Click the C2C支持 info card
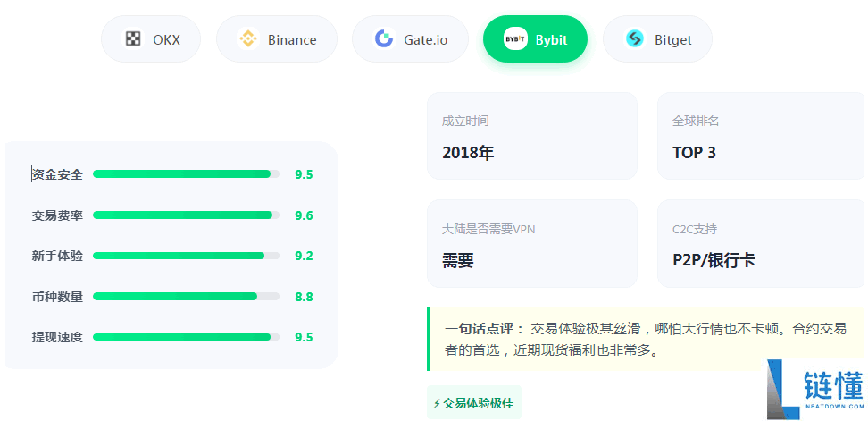 click(x=763, y=244)
